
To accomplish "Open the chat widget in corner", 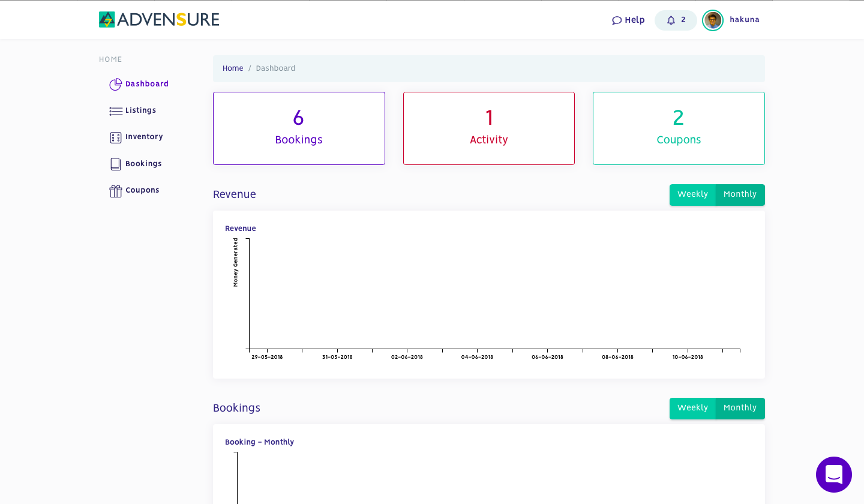I will click(x=834, y=475).
